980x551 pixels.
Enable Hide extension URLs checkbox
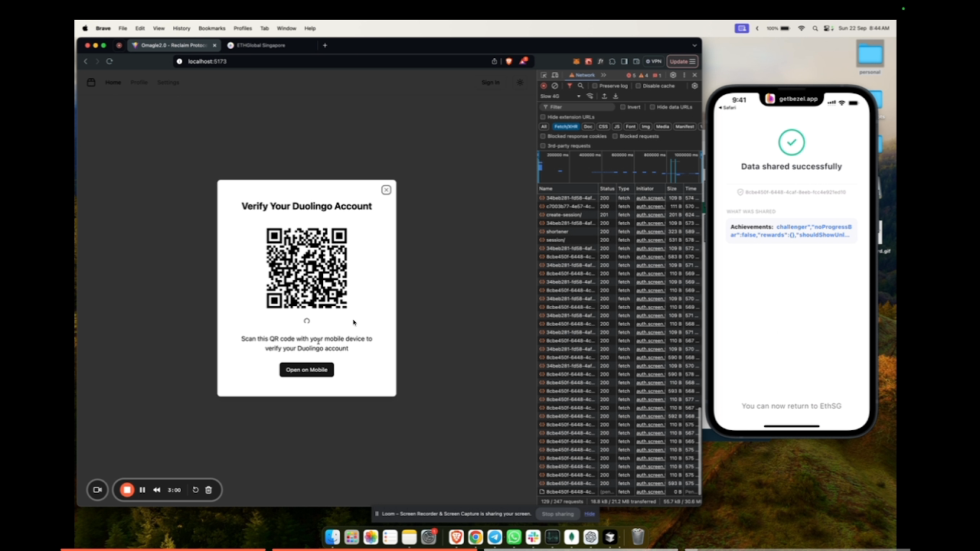tap(543, 117)
